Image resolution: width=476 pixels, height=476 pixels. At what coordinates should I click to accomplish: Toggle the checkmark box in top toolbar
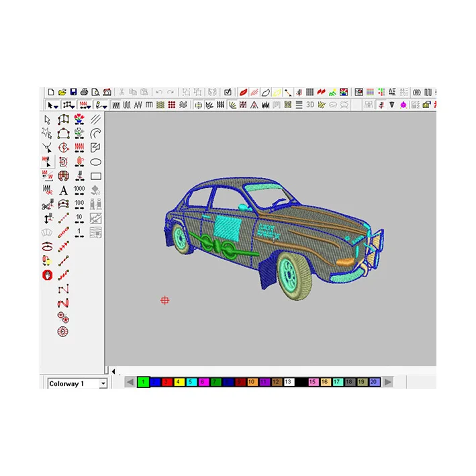[x=228, y=92]
